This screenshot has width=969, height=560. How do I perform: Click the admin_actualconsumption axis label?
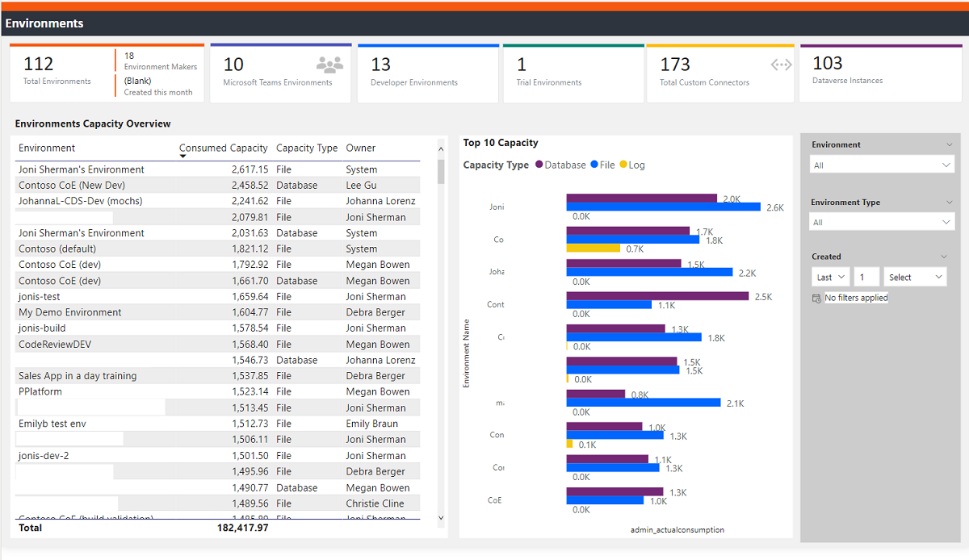coord(677,530)
